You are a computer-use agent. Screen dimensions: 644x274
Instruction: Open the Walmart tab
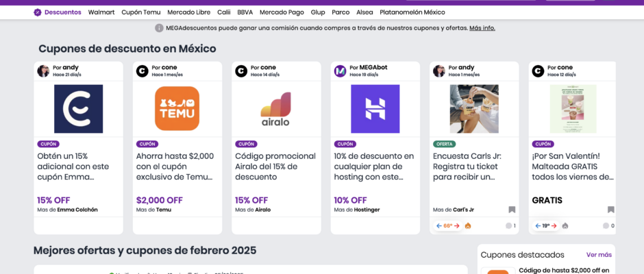click(101, 12)
